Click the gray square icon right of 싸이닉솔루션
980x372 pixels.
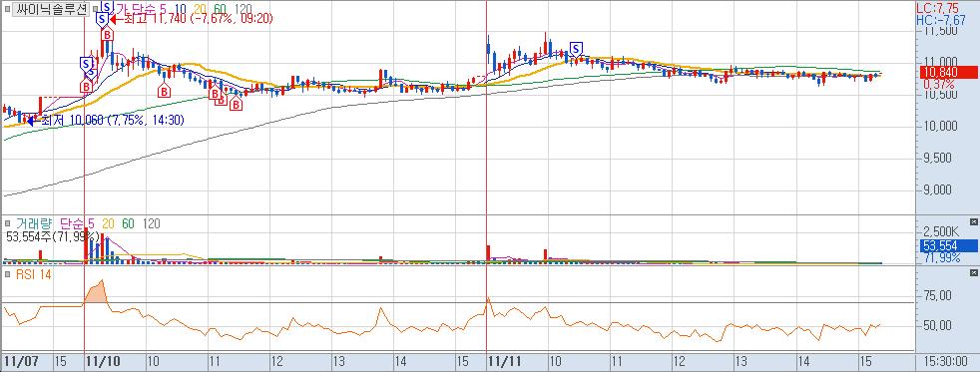pyautogui.click(x=95, y=9)
